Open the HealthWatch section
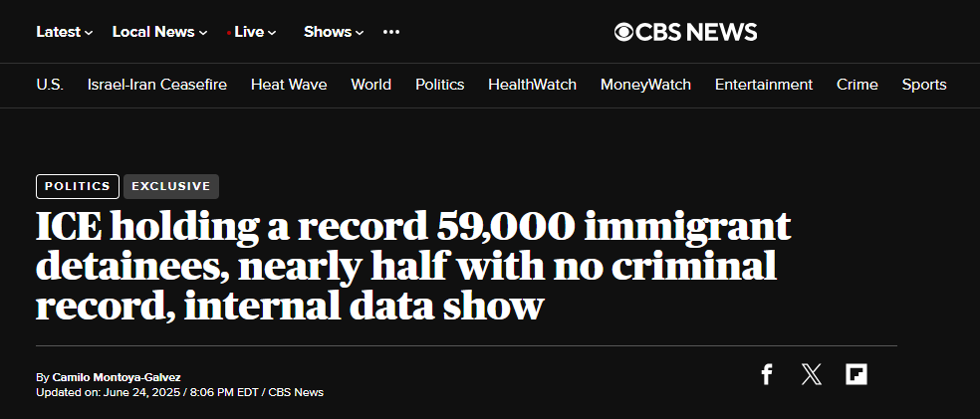980x419 pixels. 533,85
